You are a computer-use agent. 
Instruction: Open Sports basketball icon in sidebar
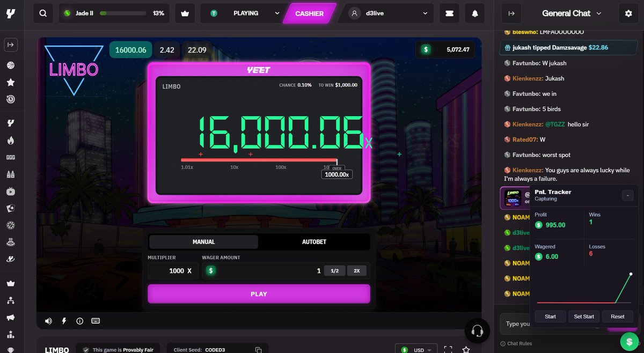11,65
